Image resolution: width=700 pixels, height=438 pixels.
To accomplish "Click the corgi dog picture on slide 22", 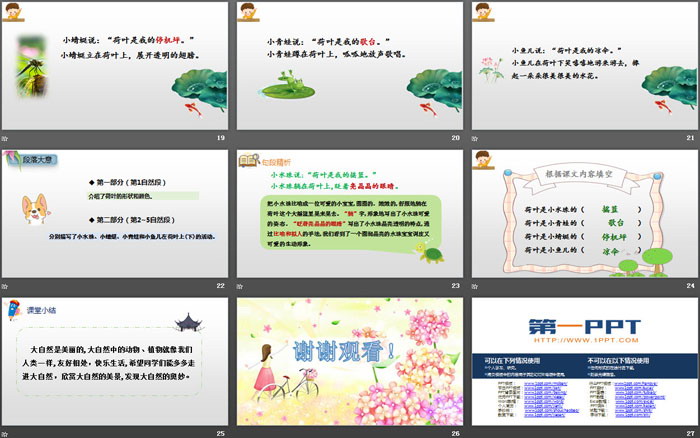I will pyautogui.click(x=35, y=209).
